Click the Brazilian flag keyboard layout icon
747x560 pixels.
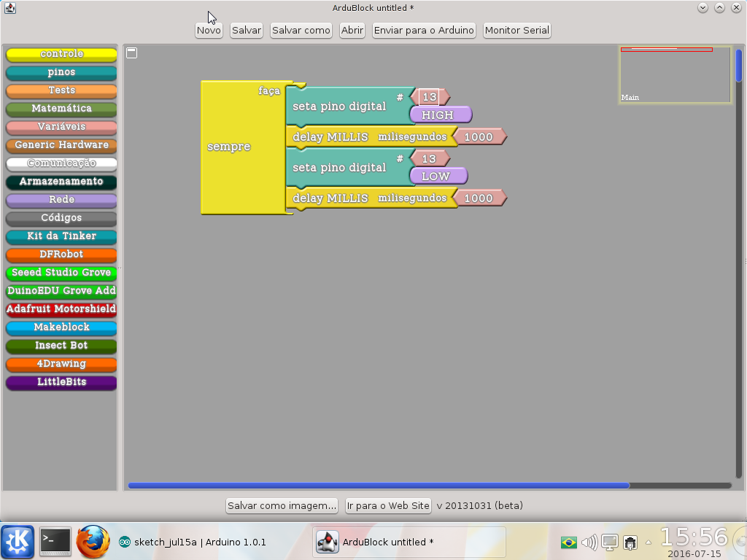[569, 542]
